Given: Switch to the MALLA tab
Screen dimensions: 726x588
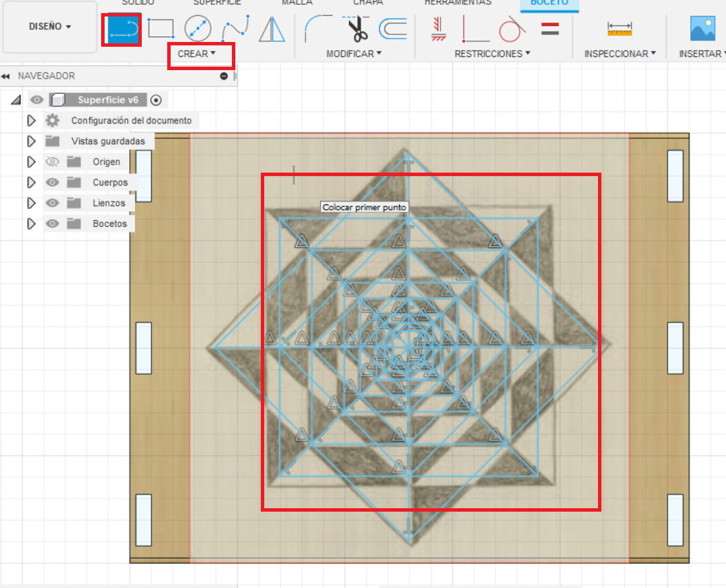Looking at the screenshot, I should pyautogui.click(x=297, y=3).
